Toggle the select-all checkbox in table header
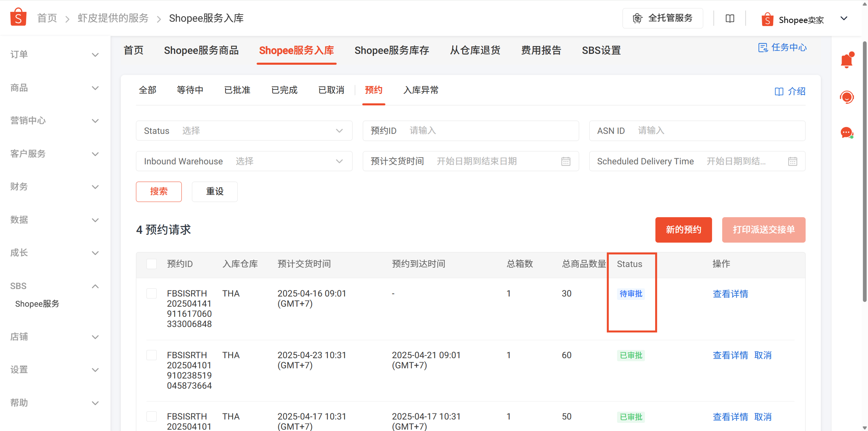Viewport: 868px width, 431px height. (x=152, y=264)
